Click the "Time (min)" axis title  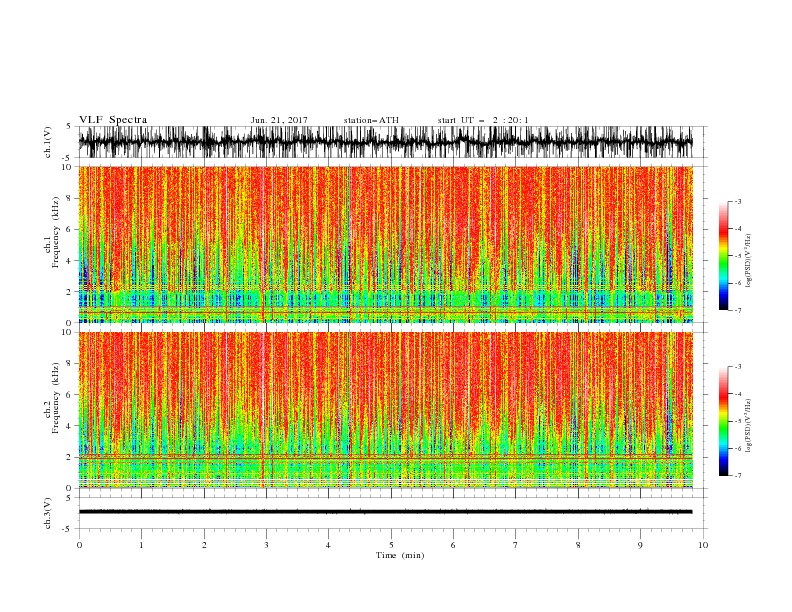400,555
